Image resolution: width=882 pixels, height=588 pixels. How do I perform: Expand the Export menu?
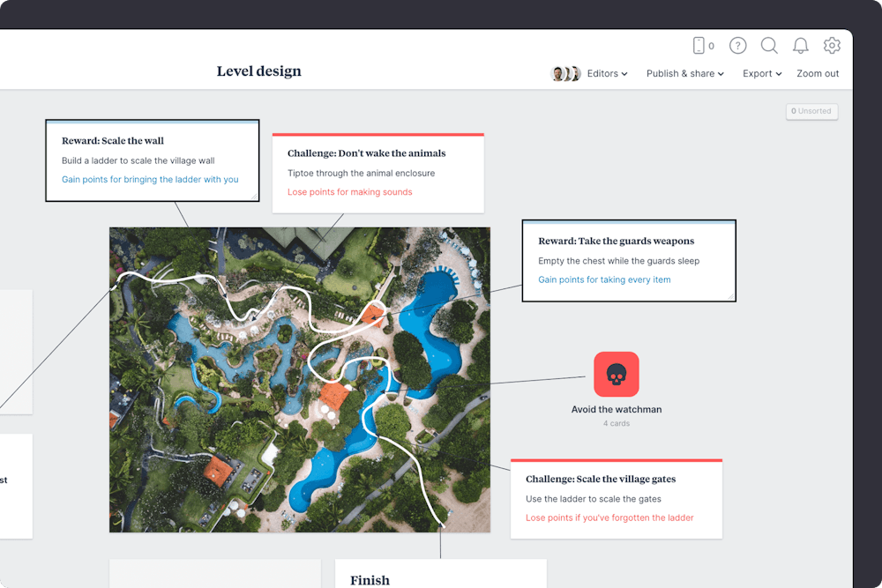pyautogui.click(x=761, y=74)
